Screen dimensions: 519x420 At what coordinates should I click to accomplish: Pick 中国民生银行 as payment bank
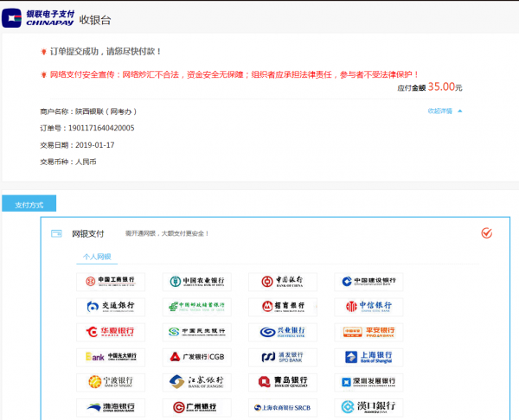(196, 332)
